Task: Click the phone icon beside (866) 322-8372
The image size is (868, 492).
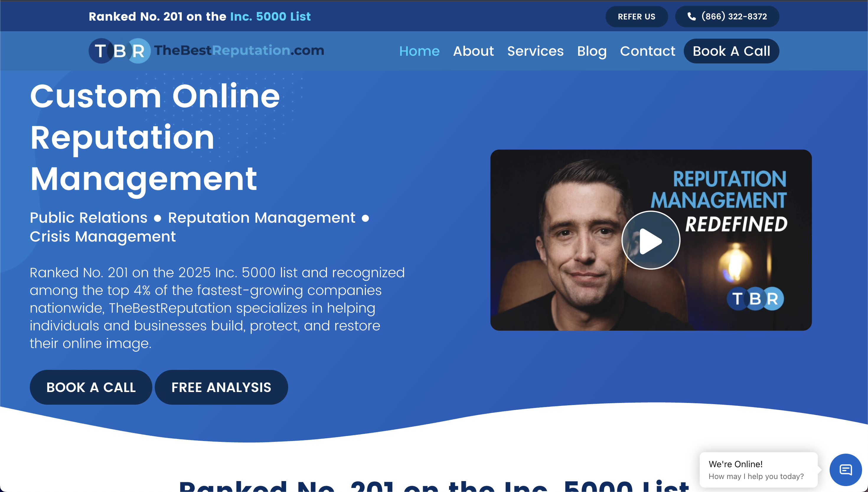Action: 691,17
